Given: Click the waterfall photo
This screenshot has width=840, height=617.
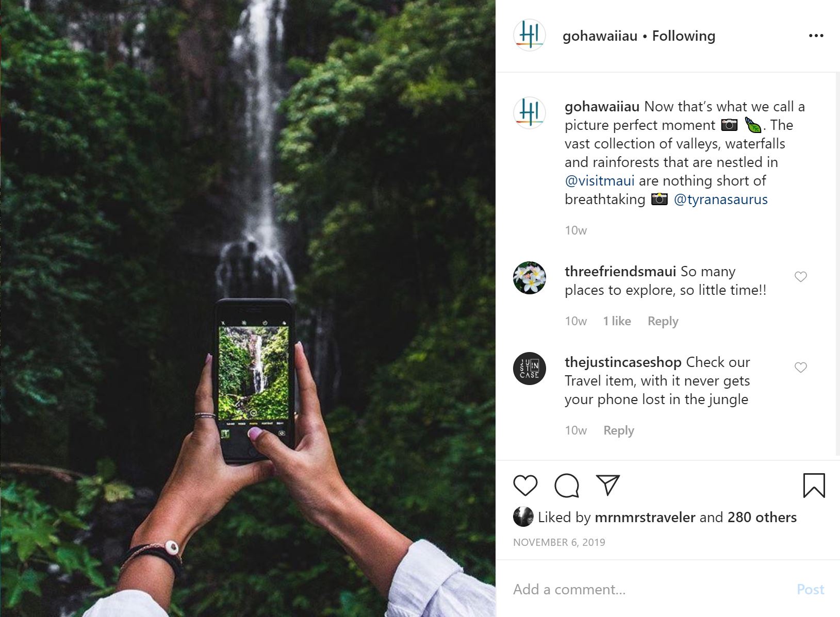Looking at the screenshot, I should [248, 308].
